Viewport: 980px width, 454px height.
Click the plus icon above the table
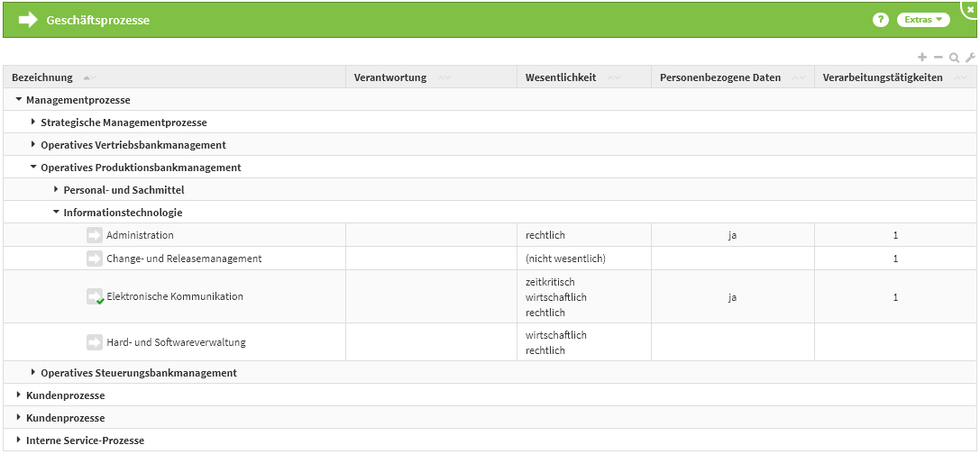(x=922, y=57)
